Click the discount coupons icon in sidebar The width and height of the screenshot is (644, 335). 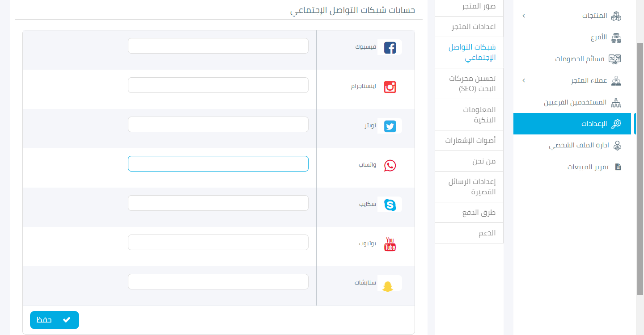(x=615, y=59)
